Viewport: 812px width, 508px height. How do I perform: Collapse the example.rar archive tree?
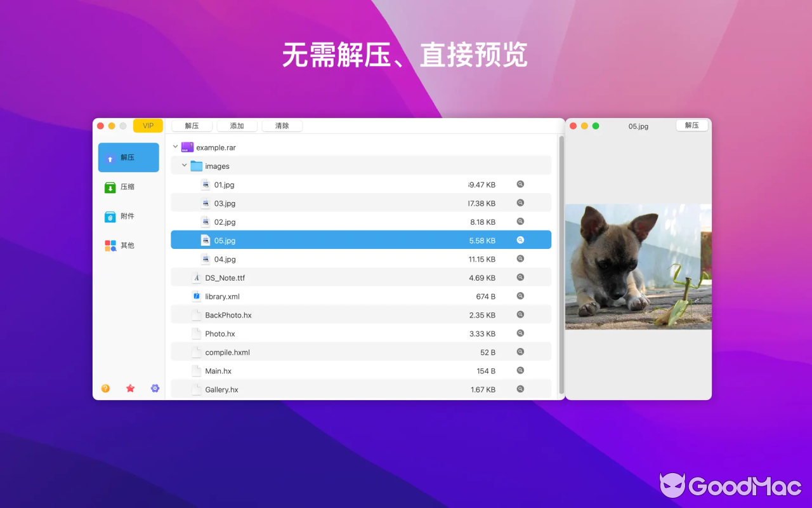pos(175,147)
